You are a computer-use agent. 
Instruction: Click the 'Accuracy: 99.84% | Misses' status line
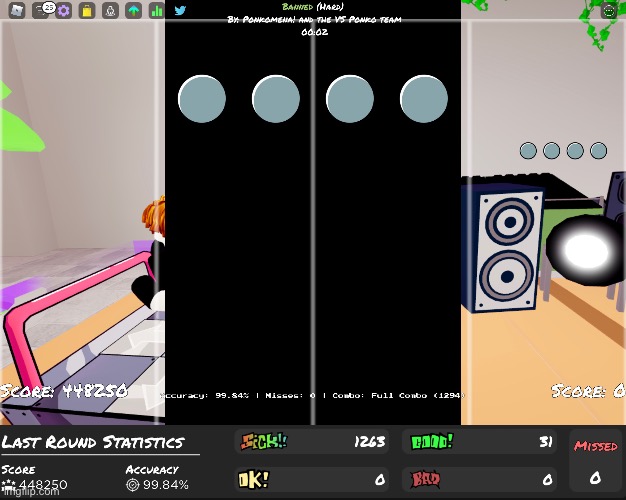pyautogui.click(x=313, y=395)
